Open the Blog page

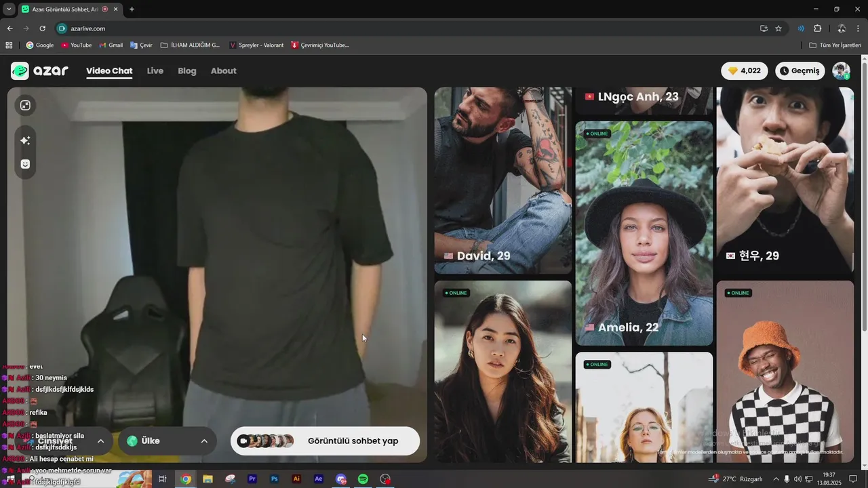pos(187,70)
